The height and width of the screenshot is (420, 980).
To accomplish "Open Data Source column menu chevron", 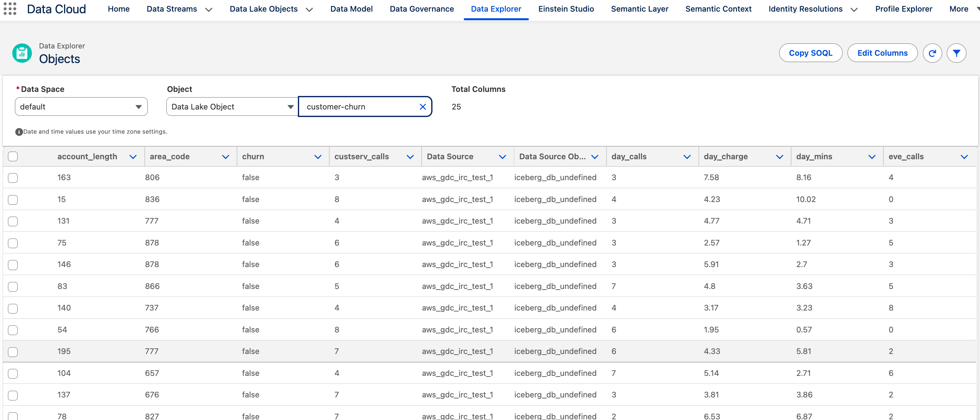I will pyautogui.click(x=502, y=157).
